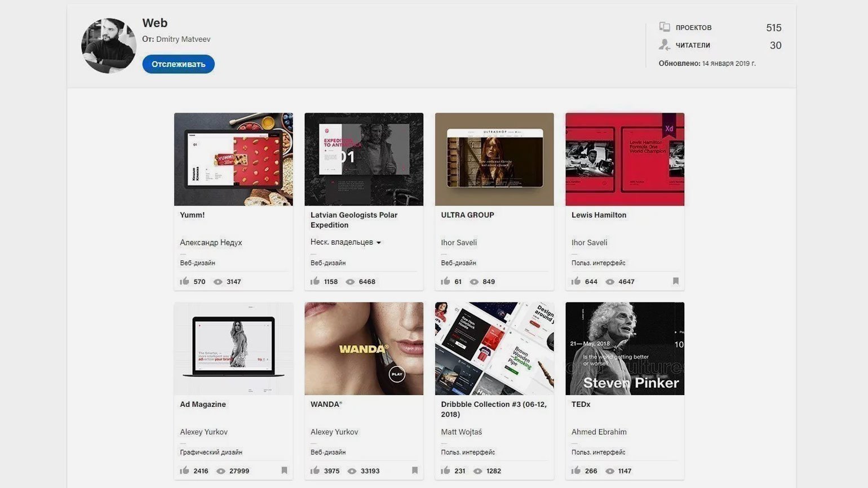Screen dimensions: 868x488
Task: Click the Dribbble Collection #3 title
Action: point(494,409)
